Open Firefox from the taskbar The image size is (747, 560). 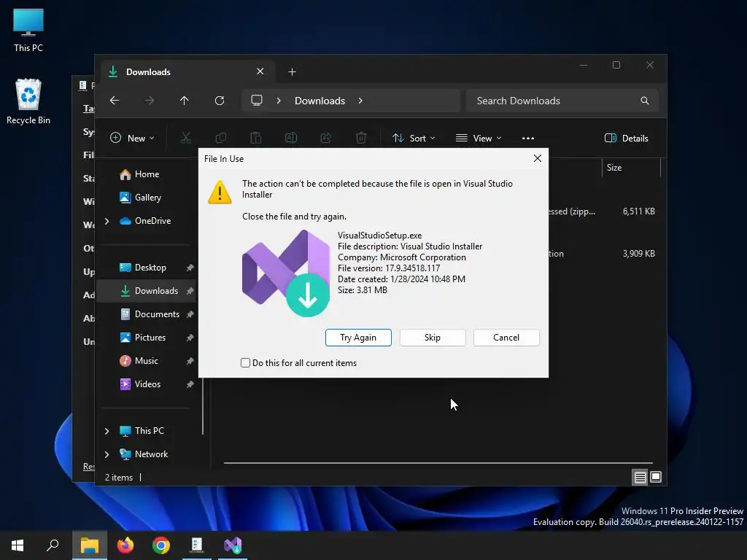[x=125, y=545]
